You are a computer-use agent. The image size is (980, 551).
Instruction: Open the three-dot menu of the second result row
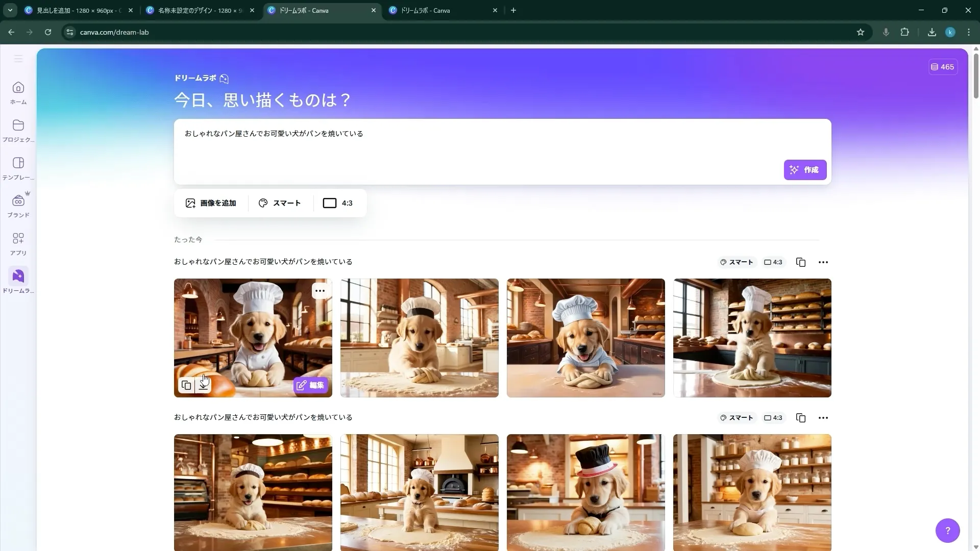[823, 417]
